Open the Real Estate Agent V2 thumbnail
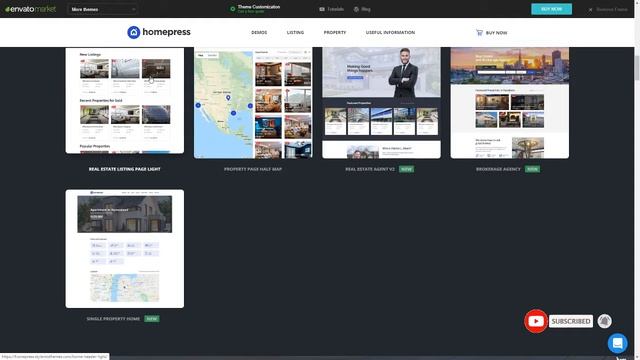Screen dimensions: 640x360 point(381,102)
